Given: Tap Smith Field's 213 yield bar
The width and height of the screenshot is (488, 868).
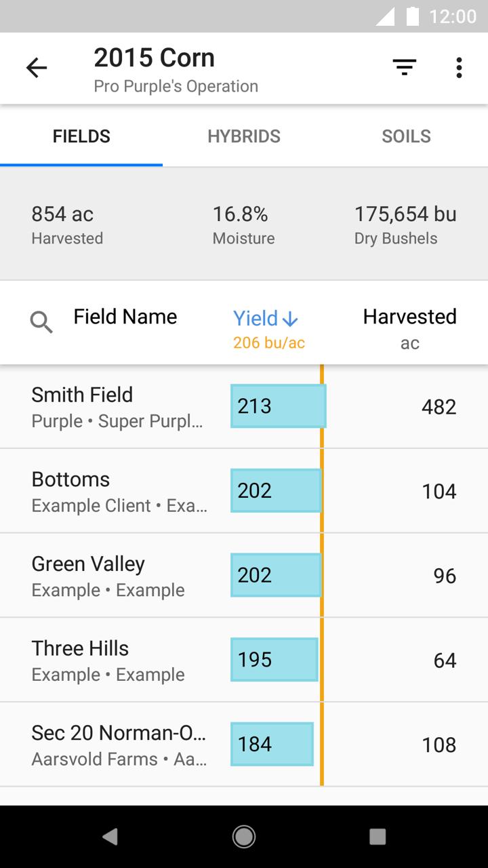Looking at the screenshot, I should (278, 406).
